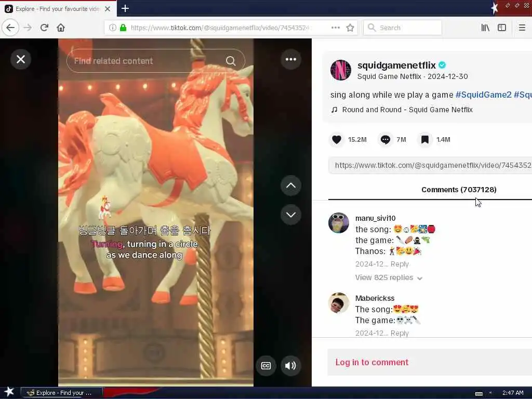Viewport: 532px width, 399px height.
Task: Toggle closed captions on the video
Action: click(266, 365)
